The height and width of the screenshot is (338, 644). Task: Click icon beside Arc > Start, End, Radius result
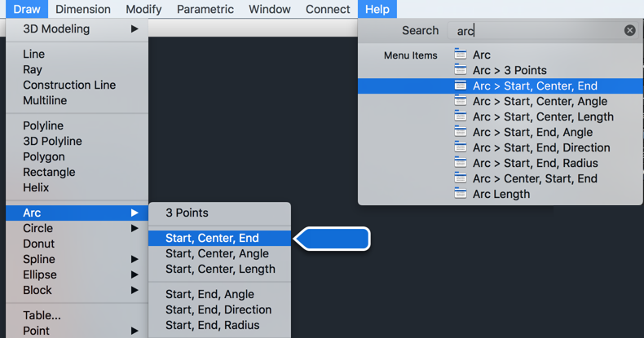(461, 163)
